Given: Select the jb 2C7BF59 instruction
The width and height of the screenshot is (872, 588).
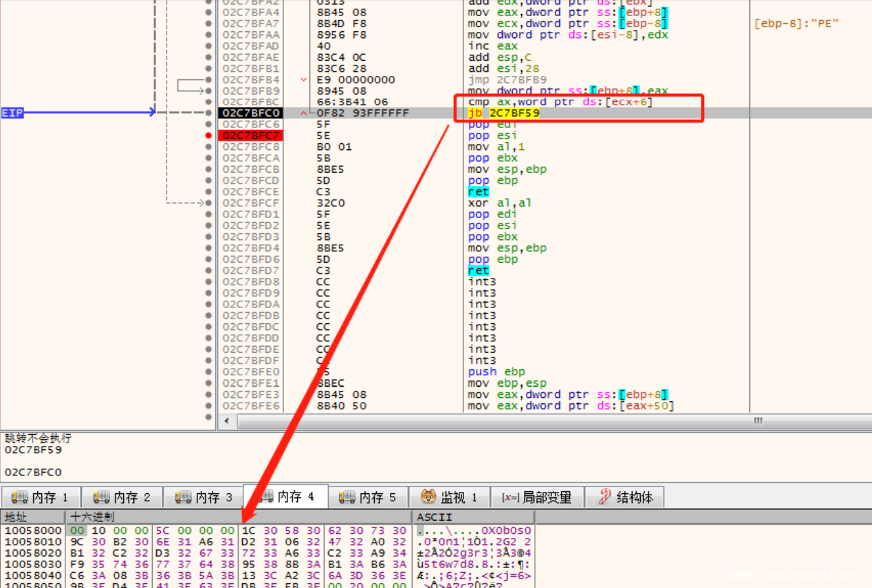Looking at the screenshot, I should (504, 113).
